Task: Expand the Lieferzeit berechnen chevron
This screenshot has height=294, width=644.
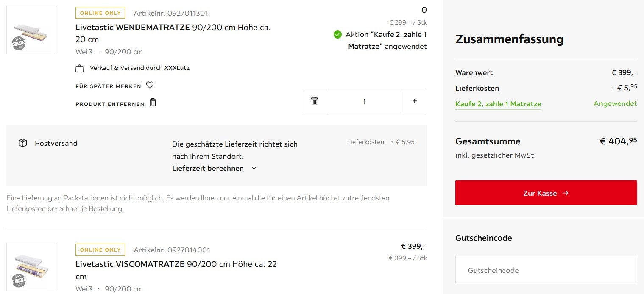Action: (x=254, y=168)
